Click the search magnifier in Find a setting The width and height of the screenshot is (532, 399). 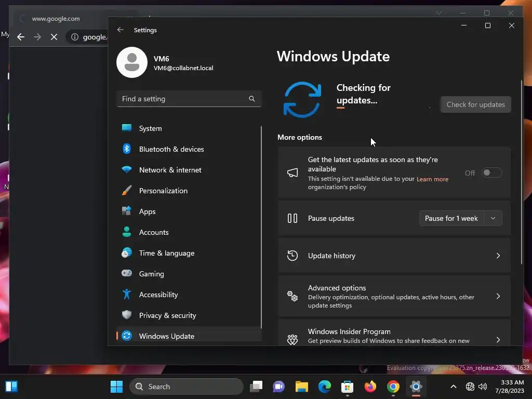(252, 99)
